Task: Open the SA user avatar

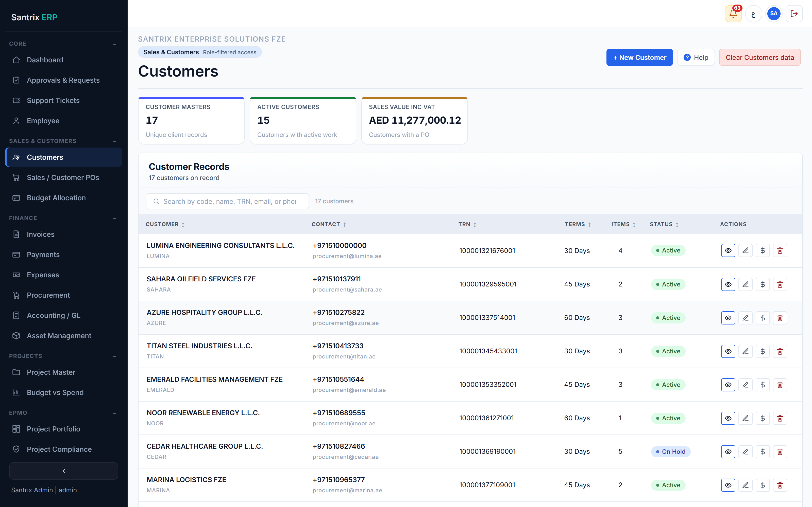Action: pyautogui.click(x=774, y=14)
